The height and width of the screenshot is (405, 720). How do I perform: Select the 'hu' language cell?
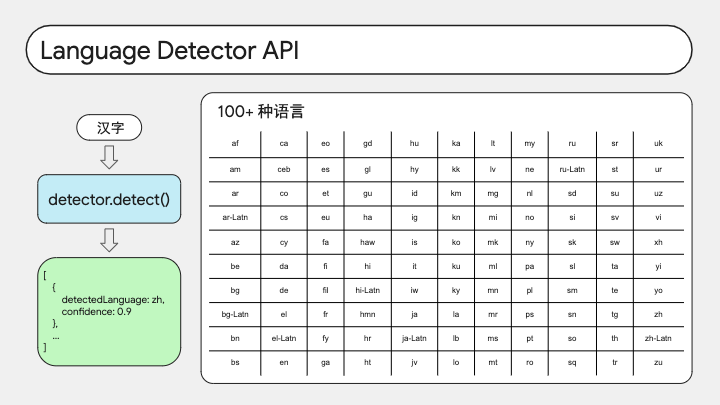[414, 143]
